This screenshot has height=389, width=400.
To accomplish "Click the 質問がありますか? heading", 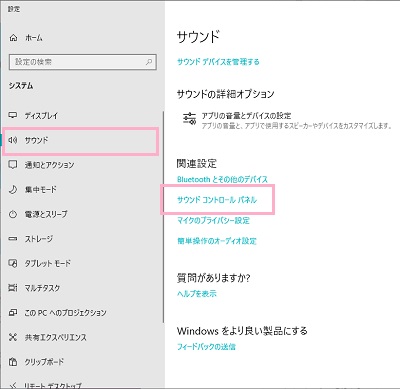I will 214,278.
